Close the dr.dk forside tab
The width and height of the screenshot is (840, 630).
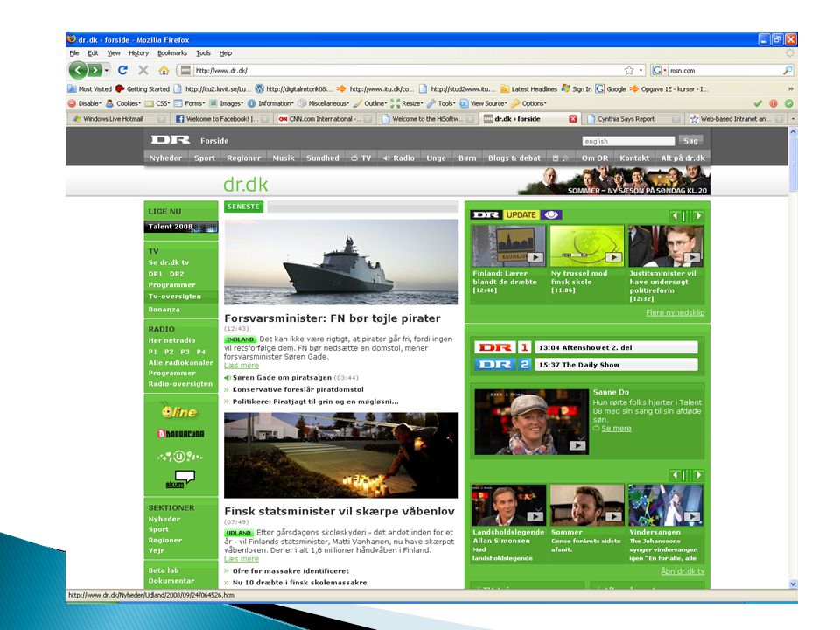coord(572,119)
